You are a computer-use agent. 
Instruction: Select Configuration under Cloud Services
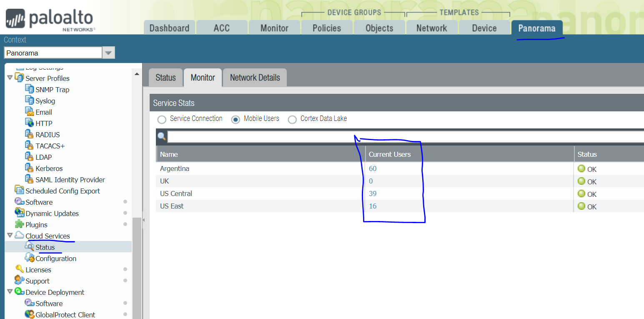click(x=56, y=259)
